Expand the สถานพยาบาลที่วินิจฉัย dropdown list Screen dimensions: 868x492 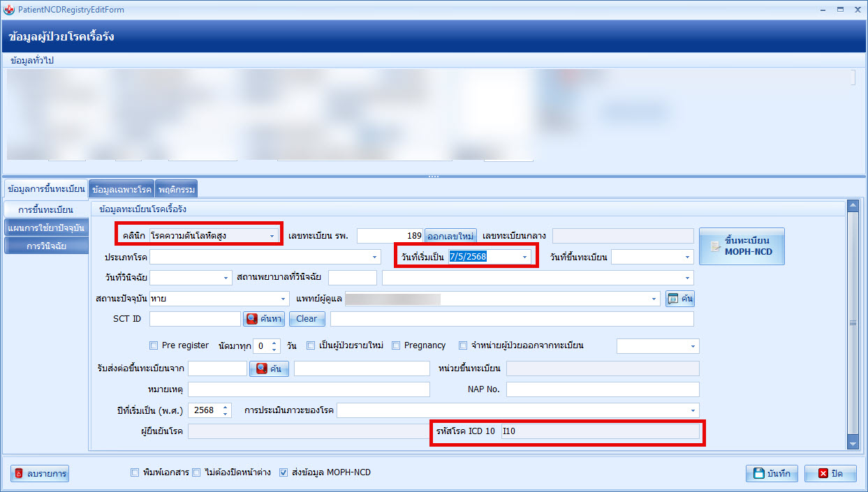688,278
